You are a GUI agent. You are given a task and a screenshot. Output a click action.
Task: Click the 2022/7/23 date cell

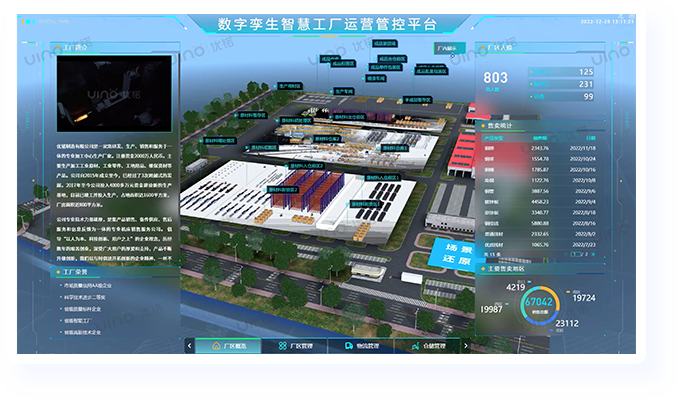tap(584, 245)
